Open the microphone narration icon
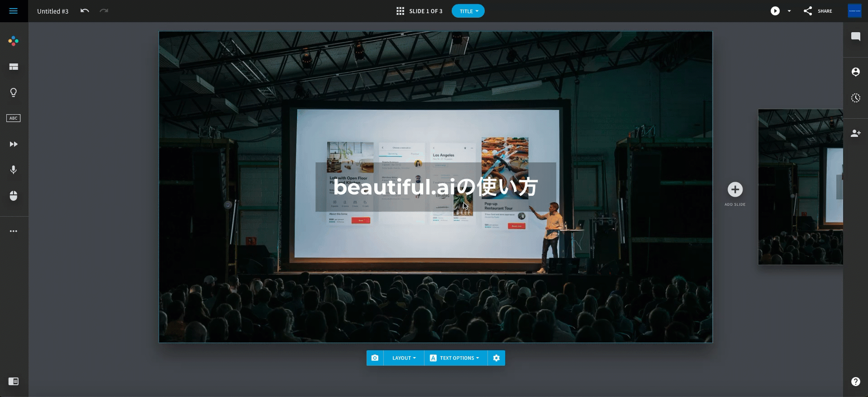The width and height of the screenshot is (868, 397). click(14, 170)
